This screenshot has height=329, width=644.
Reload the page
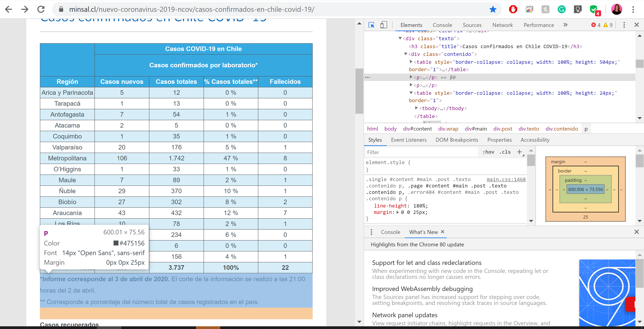(x=41, y=9)
